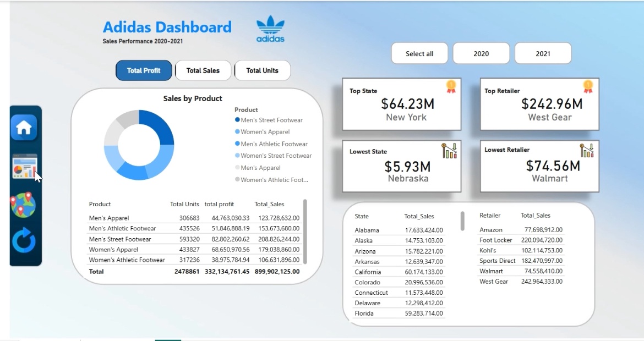The height and width of the screenshot is (341, 644).
Task: Sort product table by Total_Sales header
Action: click(269, 204)
